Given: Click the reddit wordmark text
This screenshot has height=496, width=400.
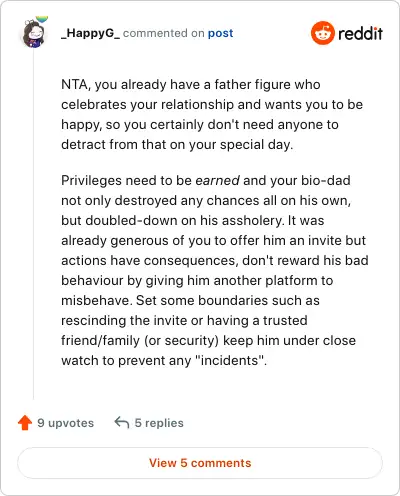Looking at the screenshot, I should [x=360, y=33].
